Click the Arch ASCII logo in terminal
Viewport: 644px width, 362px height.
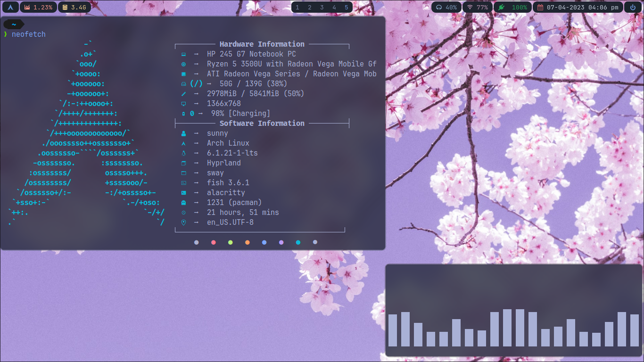[86, 133]
